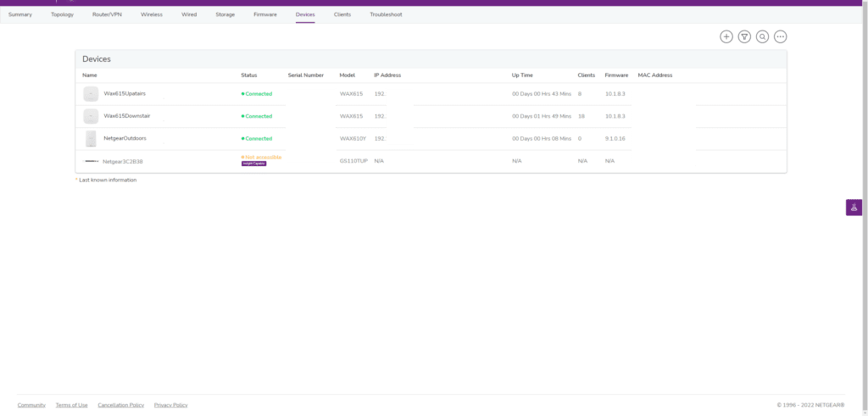Open the Community footer link

point(31,405)
